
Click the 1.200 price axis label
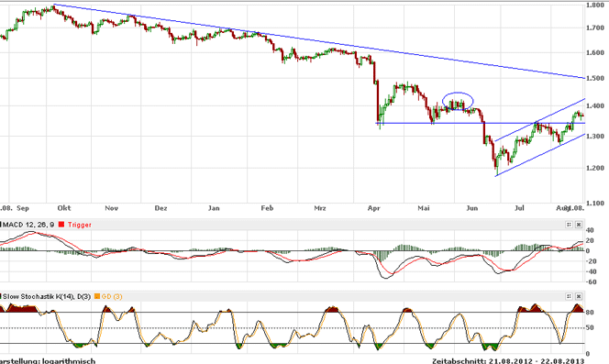coord(595,168)
